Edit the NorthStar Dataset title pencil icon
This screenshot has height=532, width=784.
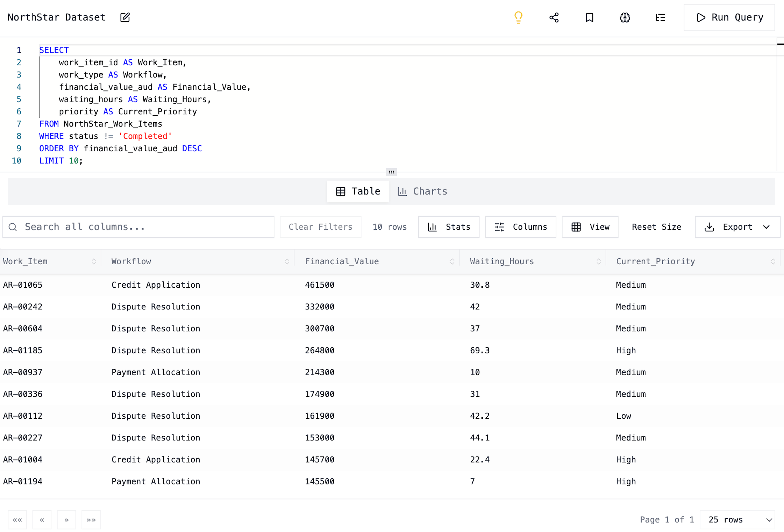tap(125, 17)
